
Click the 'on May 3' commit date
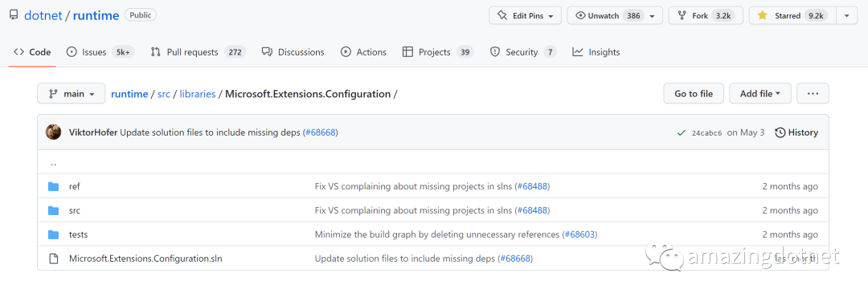pos(746,132)
